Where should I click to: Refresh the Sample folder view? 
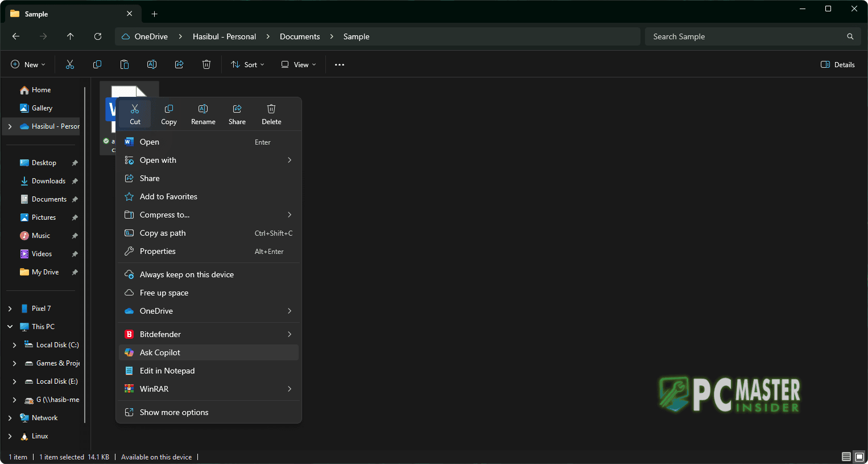(x=98, y=36)
